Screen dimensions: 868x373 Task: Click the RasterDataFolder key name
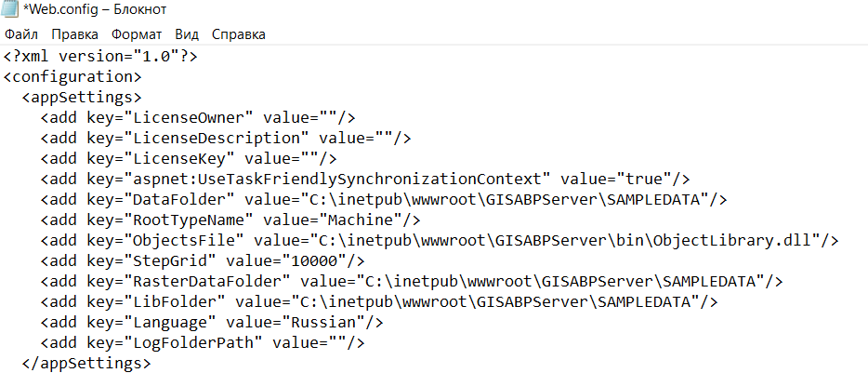[x=207, y=282]
